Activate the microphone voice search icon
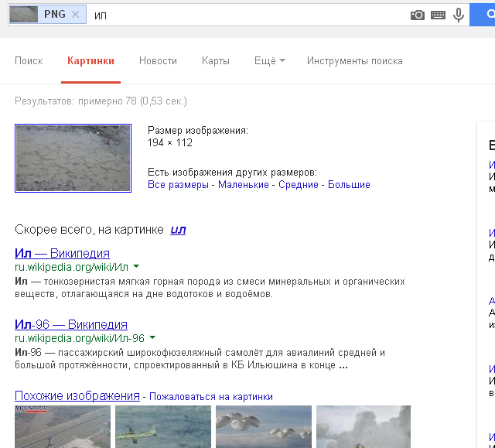This screenshot has height=448, width=495. point(459,15)
